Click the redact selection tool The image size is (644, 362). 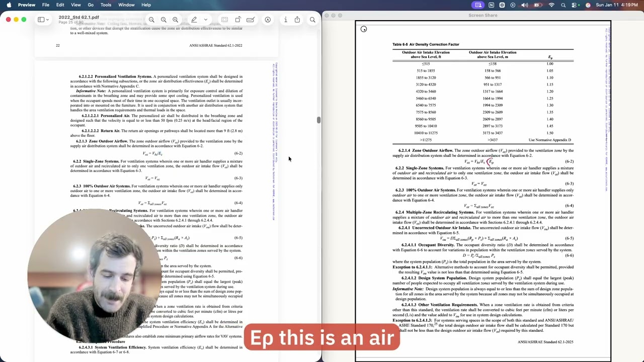(x=224, y=20)
